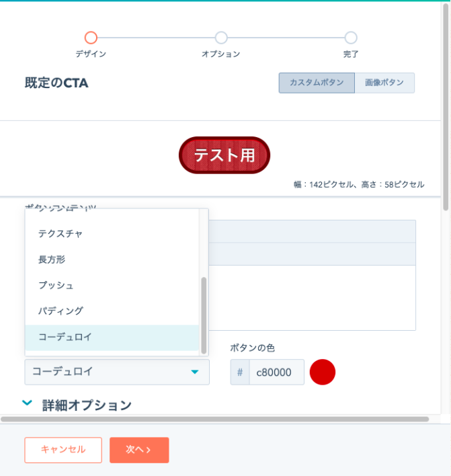451x476 pixels.
Task: Click the テスト用 preview button
Action: click(x=224, y=155)
